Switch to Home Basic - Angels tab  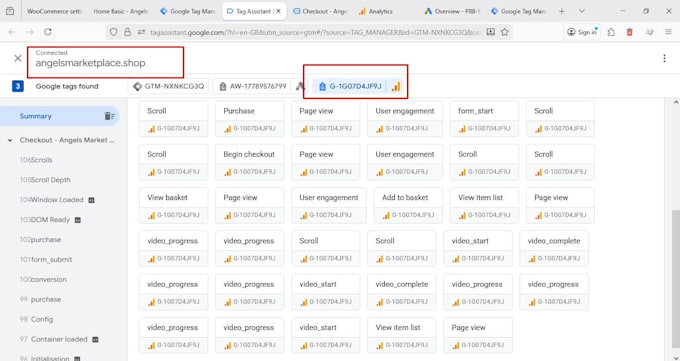[x=121, y=11]
